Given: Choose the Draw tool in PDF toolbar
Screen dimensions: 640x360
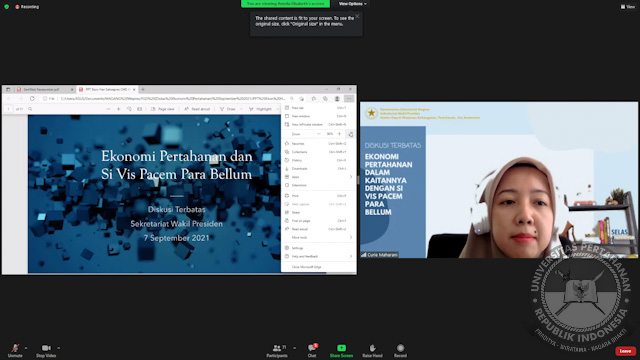Looking at the screenshot, I should coord(227,109).
